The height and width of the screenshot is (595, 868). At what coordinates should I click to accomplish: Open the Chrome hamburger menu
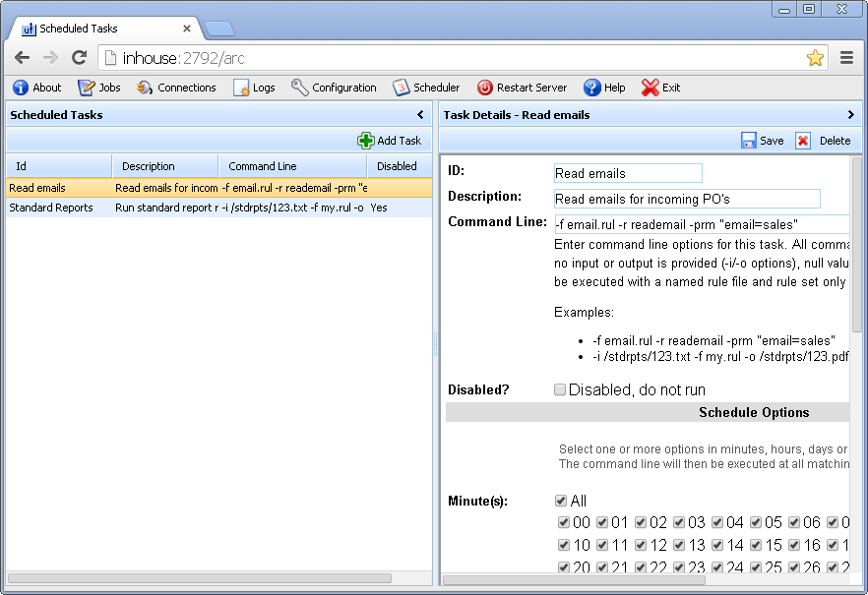pyautogui.click(x=846, y=58)
